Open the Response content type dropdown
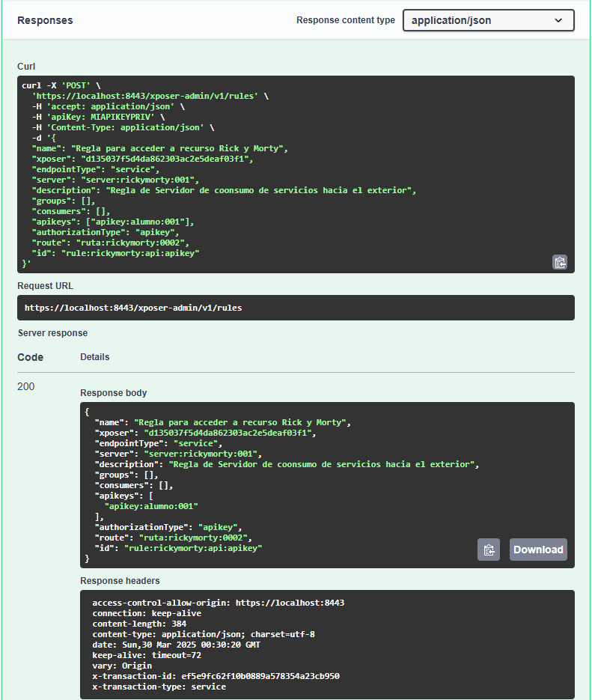Viewport: 592px width, 700px height. coord(488,20)
